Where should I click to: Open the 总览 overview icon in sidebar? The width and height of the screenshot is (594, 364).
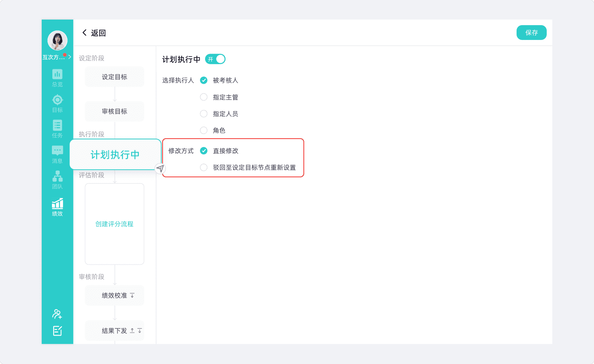[57, 74]
